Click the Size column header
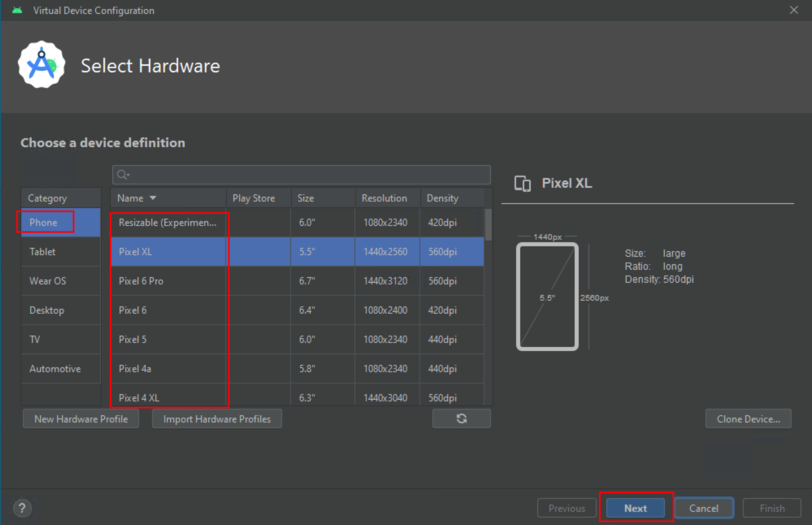The width and height of the screenshot is (812, 525). (x=323, y=198)
